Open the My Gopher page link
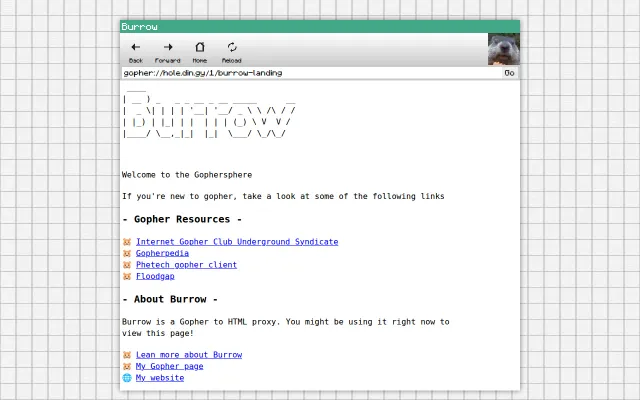The width and height of the screenshot is (640, 400). point(169,366)
